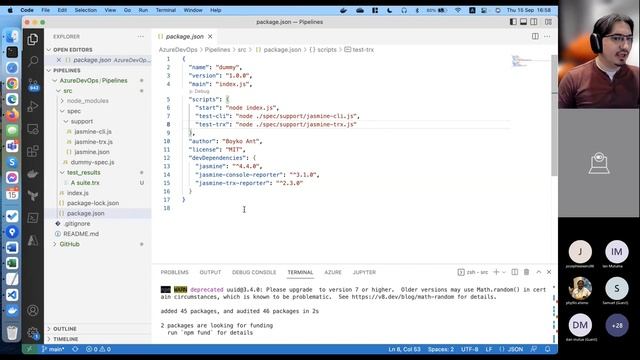The height and width of the screenshot is (360, 640).
Task: Switch to the Debug Console tab
Action: [x=254, y=272]
